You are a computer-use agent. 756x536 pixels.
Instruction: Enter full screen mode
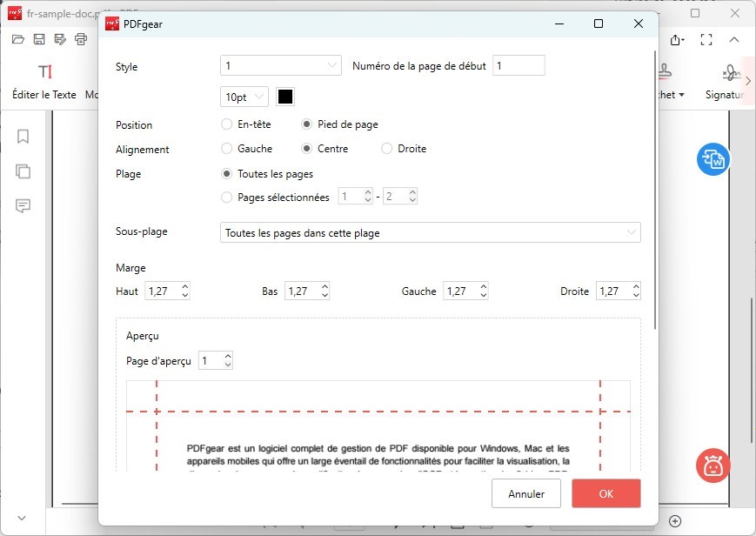click(706, 39)
